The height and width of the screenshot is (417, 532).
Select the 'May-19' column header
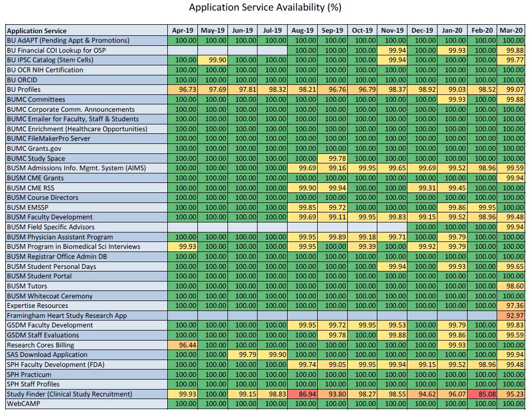tap(213, 30)
